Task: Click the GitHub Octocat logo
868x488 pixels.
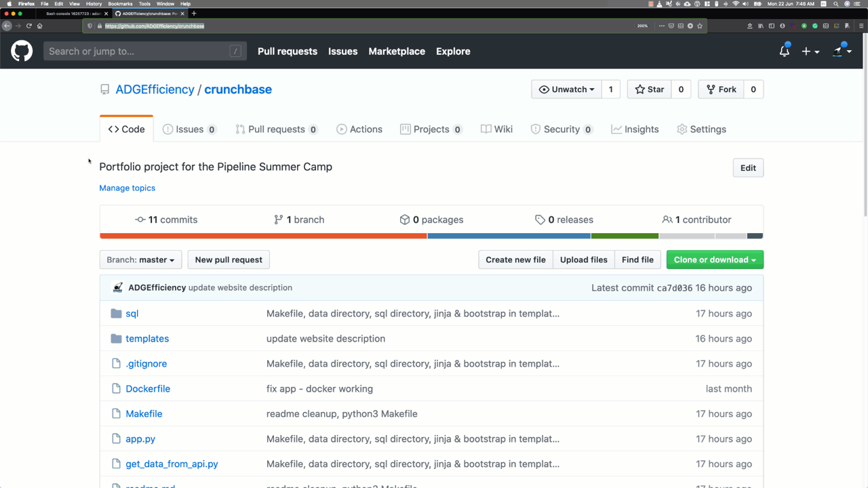Action: (x=22, y=51)
